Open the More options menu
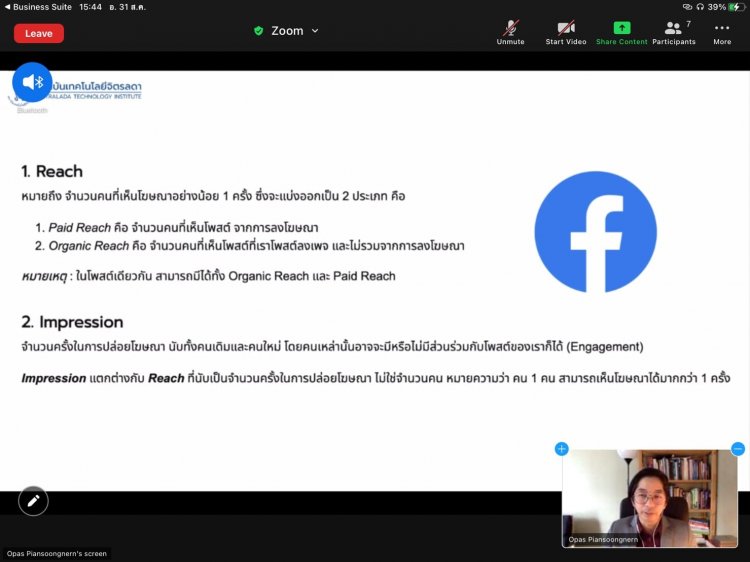This screenshot has height=562, width=750. tap(722, 33)
